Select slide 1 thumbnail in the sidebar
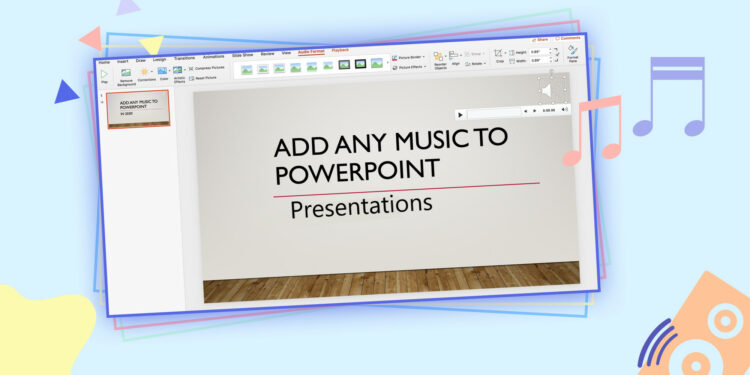The image size is (750, 375). [x=138, y=109]
